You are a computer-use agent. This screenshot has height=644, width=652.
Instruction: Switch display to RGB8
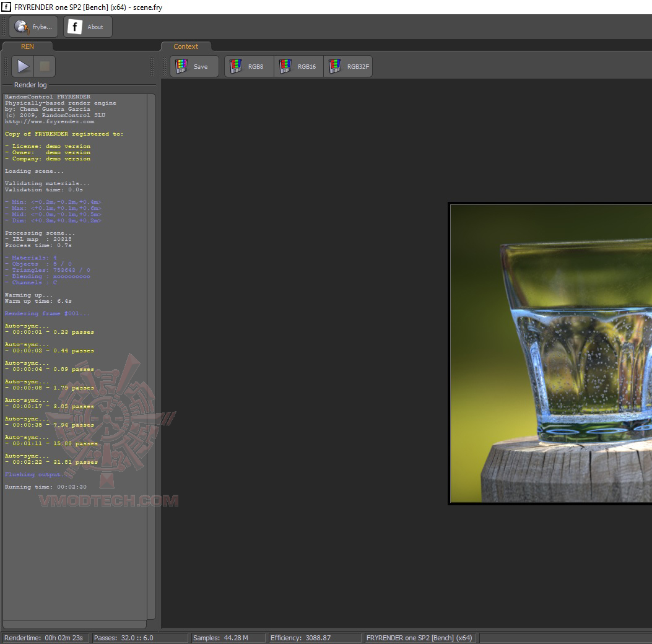(x=249, y=66)
